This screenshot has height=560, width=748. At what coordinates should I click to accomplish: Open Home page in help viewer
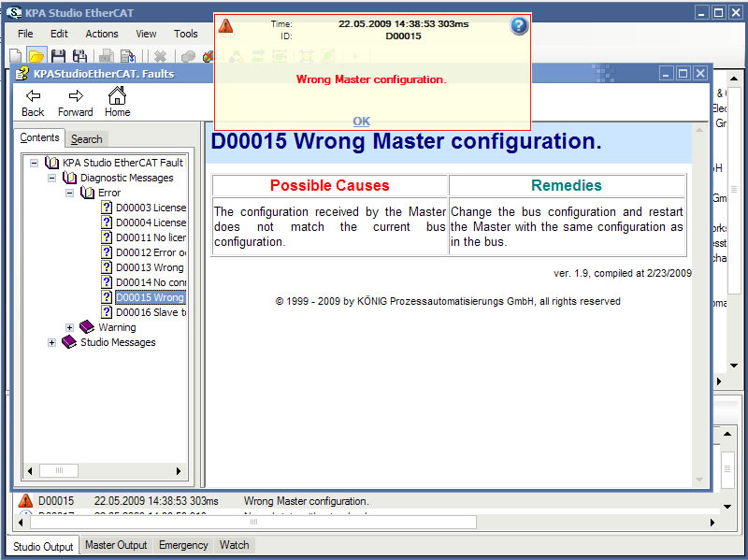(x=117, y=102)
